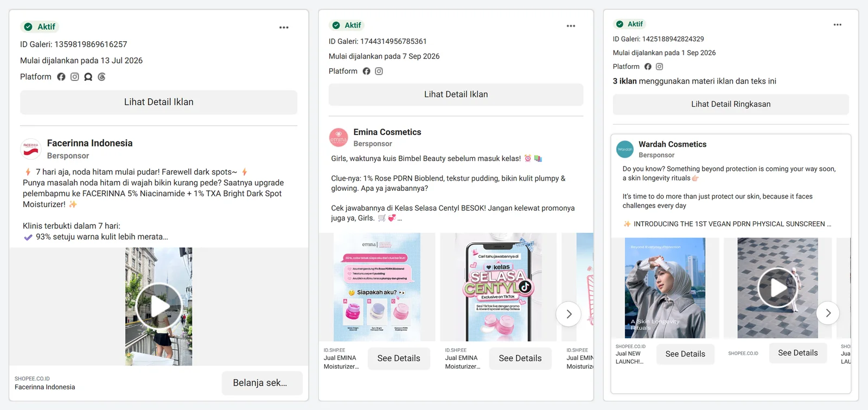
Task: Open the three-dot menu on the Wardah ad card
Action: point(838,24)
